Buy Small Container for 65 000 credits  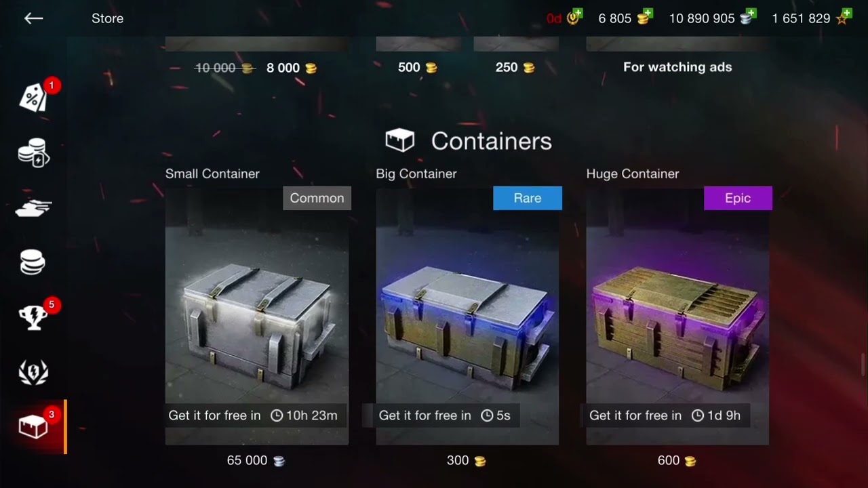click(x=256, y=461)
